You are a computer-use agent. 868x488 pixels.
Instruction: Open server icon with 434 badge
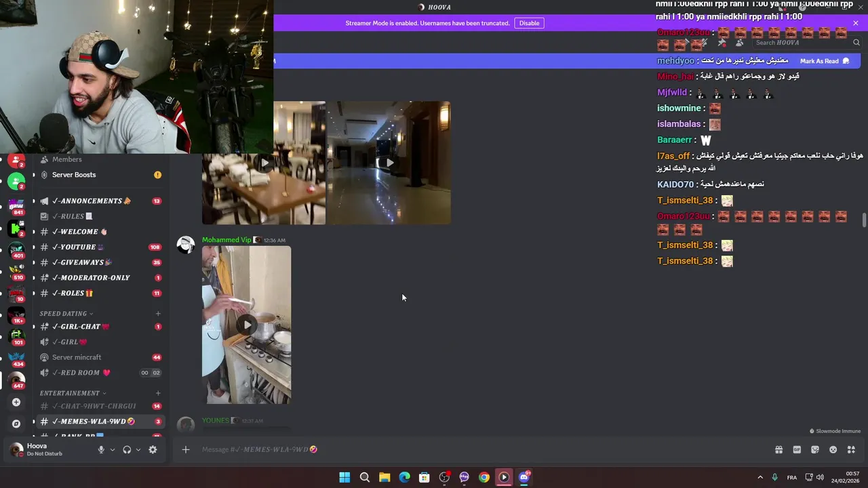pos(16,359)
